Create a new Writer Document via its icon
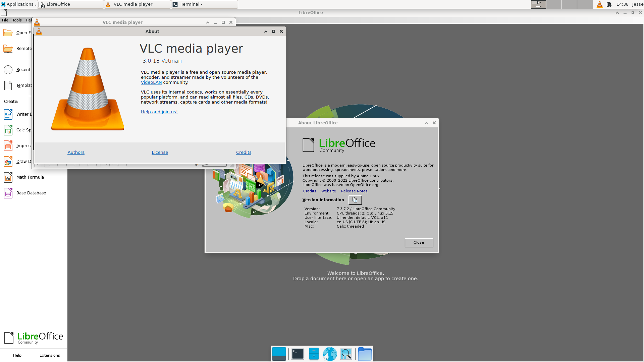 [x=8, y=114]
